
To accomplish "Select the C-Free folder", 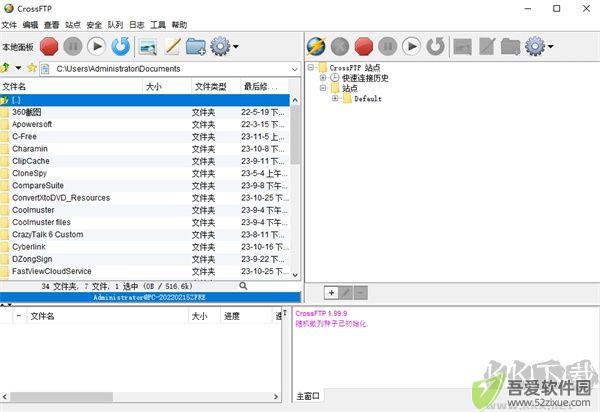I will pos(145,137).
